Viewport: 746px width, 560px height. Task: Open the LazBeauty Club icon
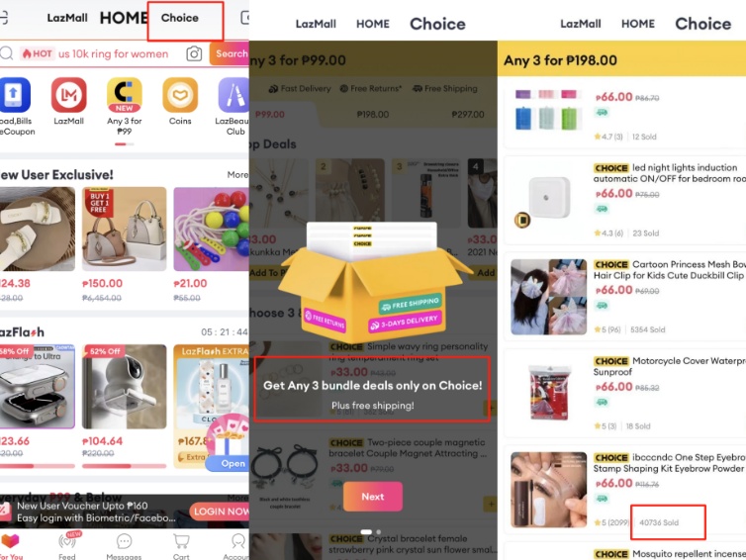(233, 95)
